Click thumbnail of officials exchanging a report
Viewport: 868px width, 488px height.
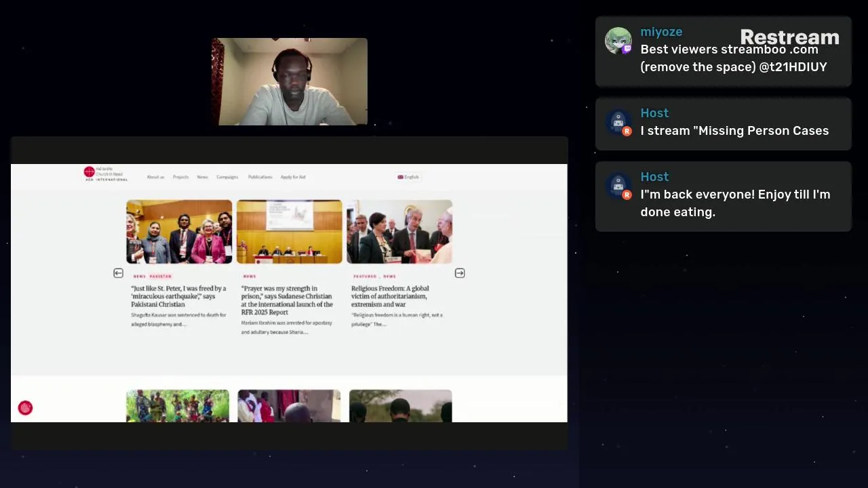[x=399, y=231]
